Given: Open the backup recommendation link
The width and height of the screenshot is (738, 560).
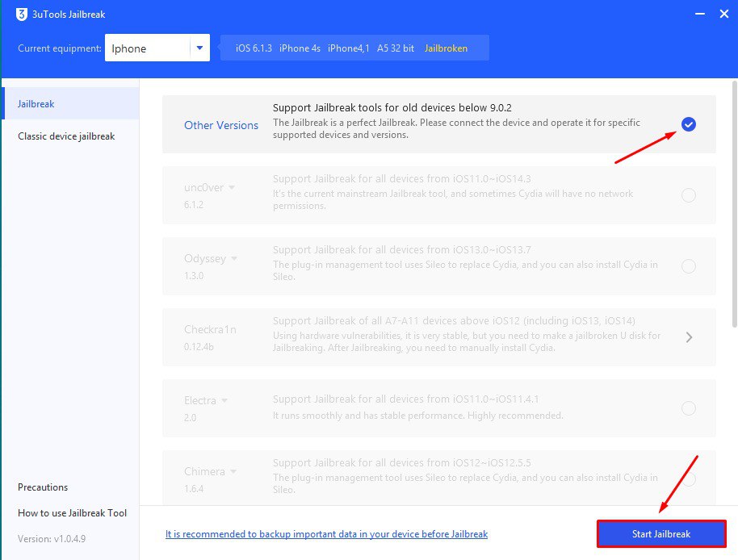Looking at the screenshot, I should pyautogui.click(x=327, y=534).
